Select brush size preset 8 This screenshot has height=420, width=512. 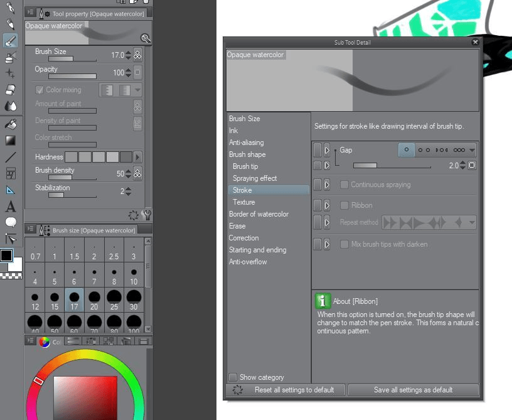[114, 276]
